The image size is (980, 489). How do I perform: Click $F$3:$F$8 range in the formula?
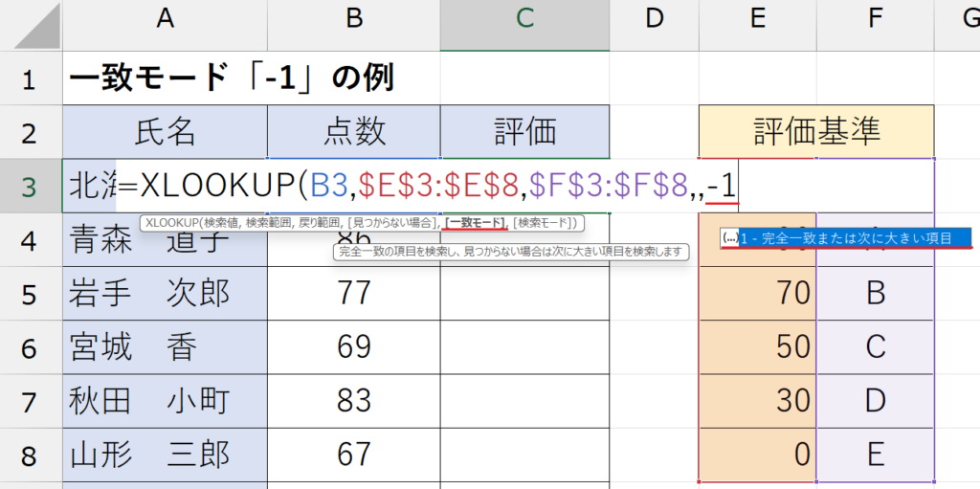[x=609, y=186]
